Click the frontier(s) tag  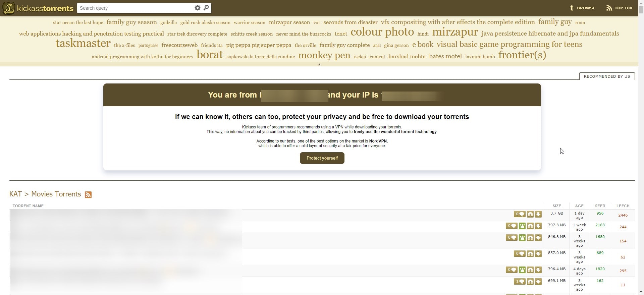point(522,55)
